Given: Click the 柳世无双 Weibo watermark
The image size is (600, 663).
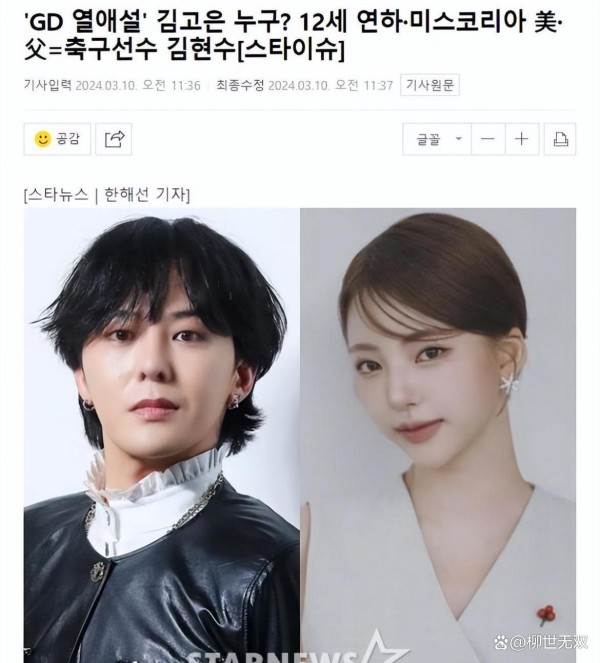Looking at the screenshot, I should click(541, 643).
